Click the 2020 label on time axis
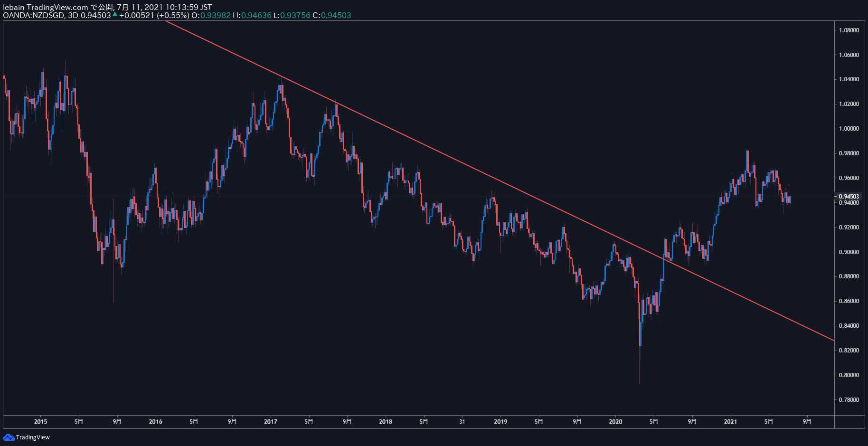The image size is (868, 446). (x=615, y=421)
